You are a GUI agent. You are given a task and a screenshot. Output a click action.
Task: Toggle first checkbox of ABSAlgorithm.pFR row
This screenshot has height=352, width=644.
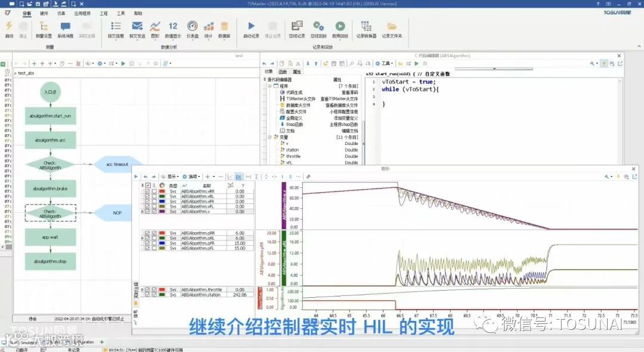pyautogui.click(x=147, y=243)
